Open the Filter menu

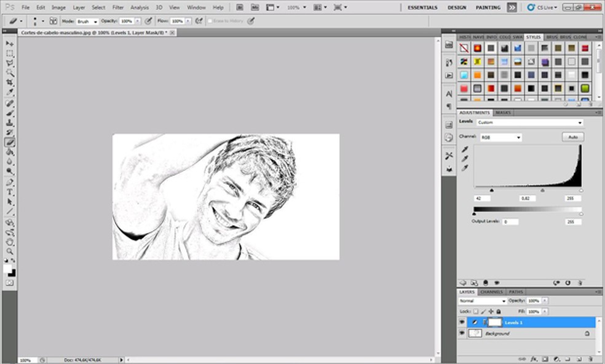pos(118,7)
